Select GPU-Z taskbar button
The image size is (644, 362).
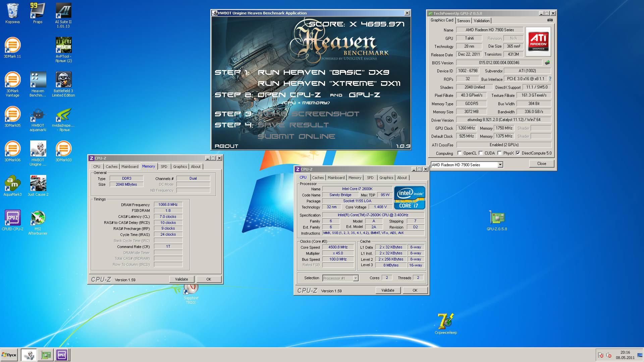(46, 355)
